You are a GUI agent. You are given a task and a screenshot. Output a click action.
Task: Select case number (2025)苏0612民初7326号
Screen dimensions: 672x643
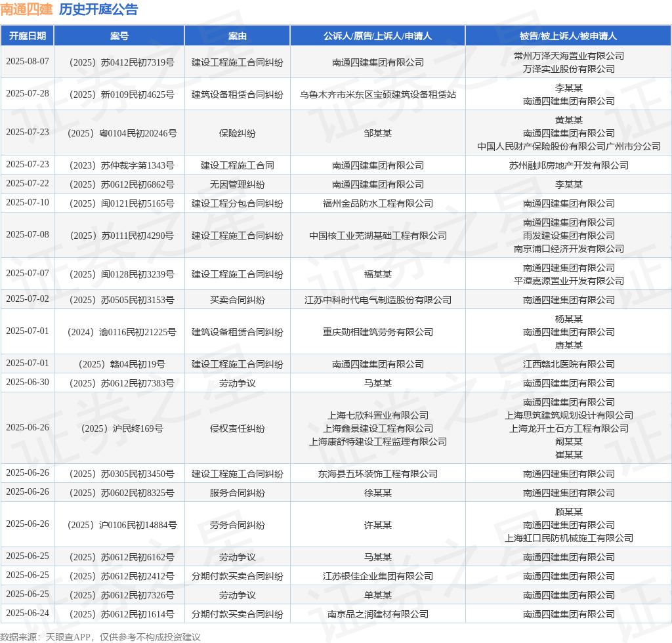(121, 596)
